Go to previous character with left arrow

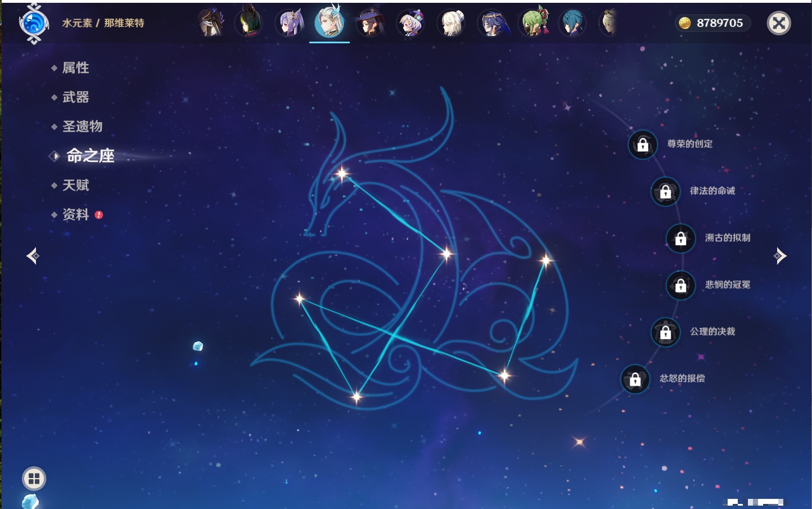(33, 256)
